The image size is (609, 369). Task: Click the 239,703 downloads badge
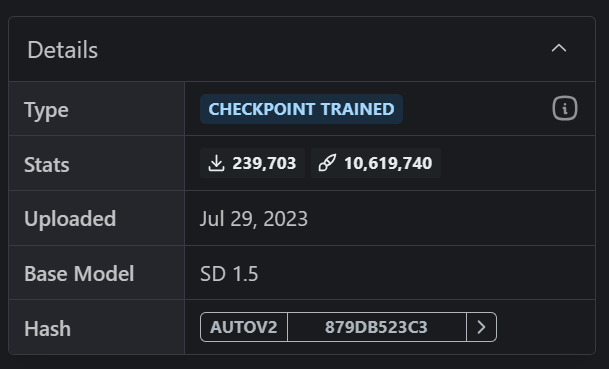(252, 163)
